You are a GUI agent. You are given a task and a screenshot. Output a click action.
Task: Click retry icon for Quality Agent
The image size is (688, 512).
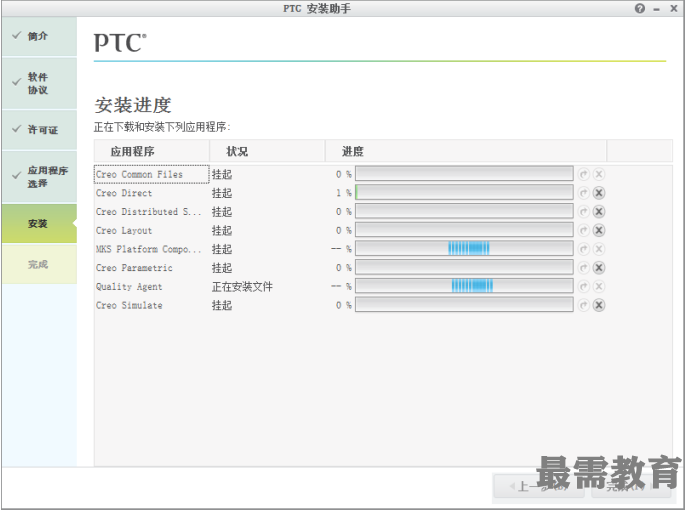click(583, 286)
